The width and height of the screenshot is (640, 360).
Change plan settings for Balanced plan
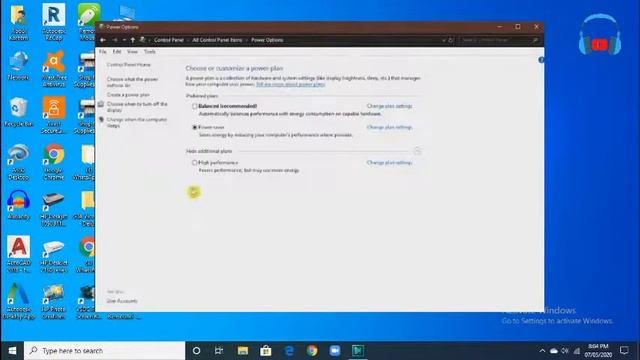(389, 106)
